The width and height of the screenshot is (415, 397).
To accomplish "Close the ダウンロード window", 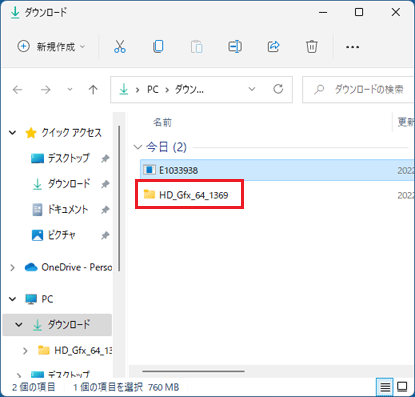I will point(396,12).
